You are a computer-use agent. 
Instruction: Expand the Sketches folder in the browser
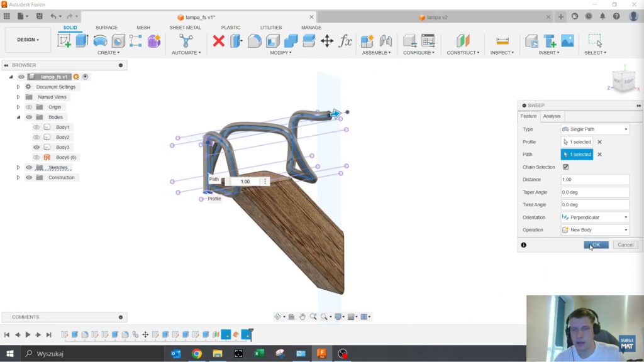[x=18, y=168]
